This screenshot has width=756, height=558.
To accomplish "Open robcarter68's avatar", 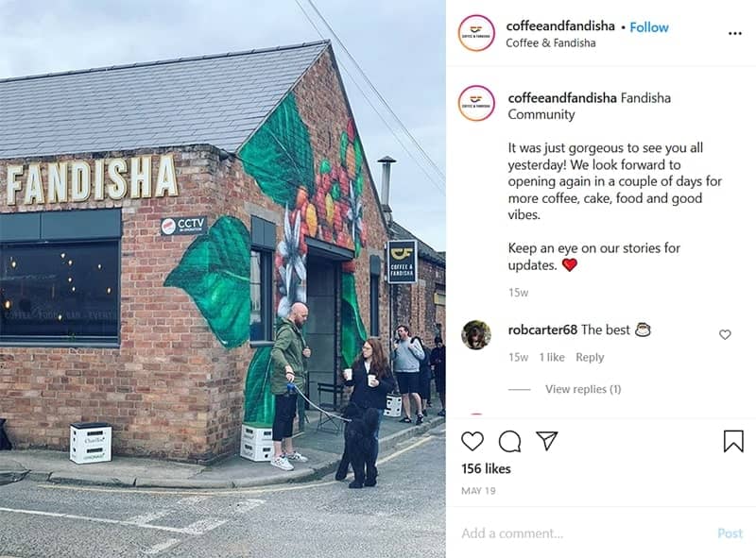I will (x=476, y=334).
